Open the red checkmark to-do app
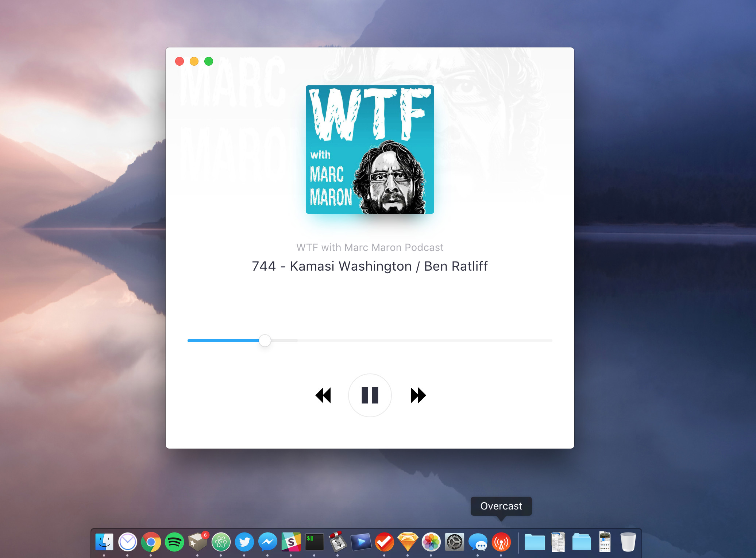 [x=385, y=542]
